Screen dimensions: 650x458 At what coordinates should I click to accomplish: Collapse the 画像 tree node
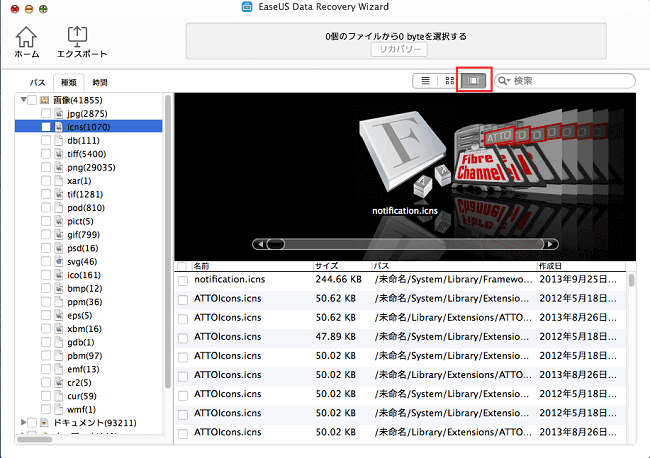pos(24,99)
